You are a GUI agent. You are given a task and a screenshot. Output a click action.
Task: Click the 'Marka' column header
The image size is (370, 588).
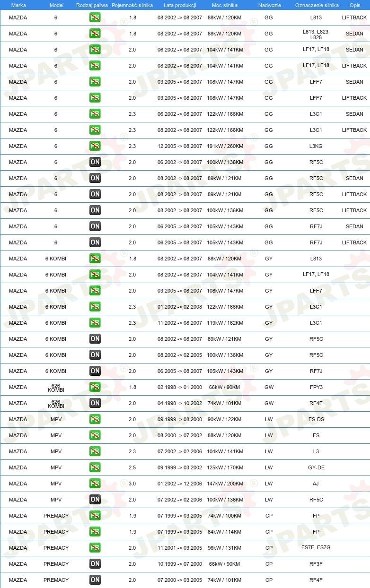pos(18,5)
